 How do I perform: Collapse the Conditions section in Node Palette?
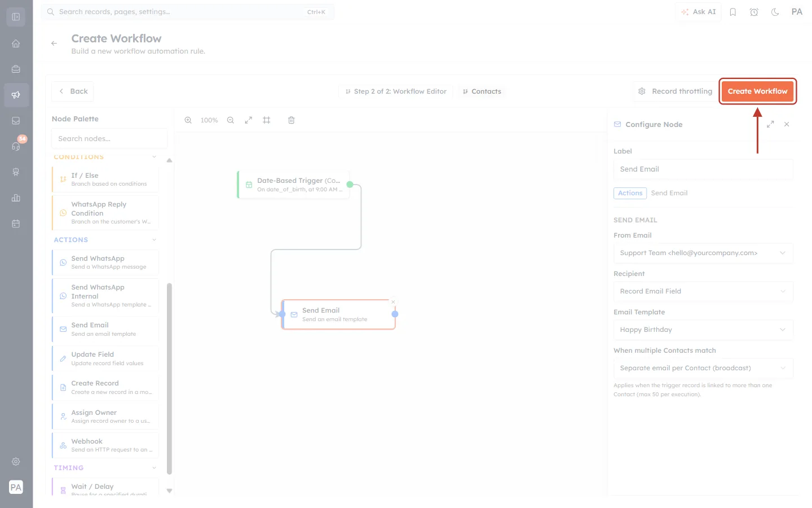(154, 157)
